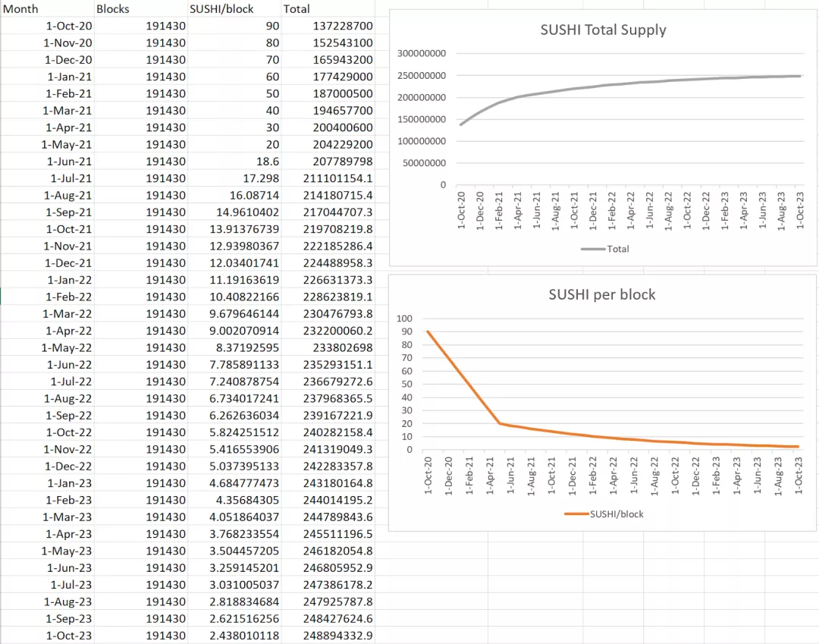This screenshot has height=644, width=819.
Task: Click the 1-Oct-22 month cell
Action: coord(47,432)
